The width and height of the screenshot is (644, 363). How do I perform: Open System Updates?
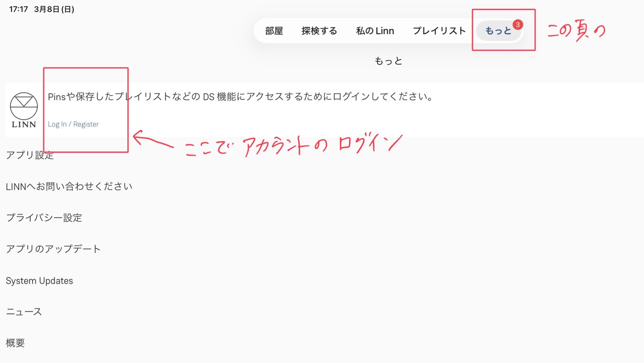pos(39,281)
